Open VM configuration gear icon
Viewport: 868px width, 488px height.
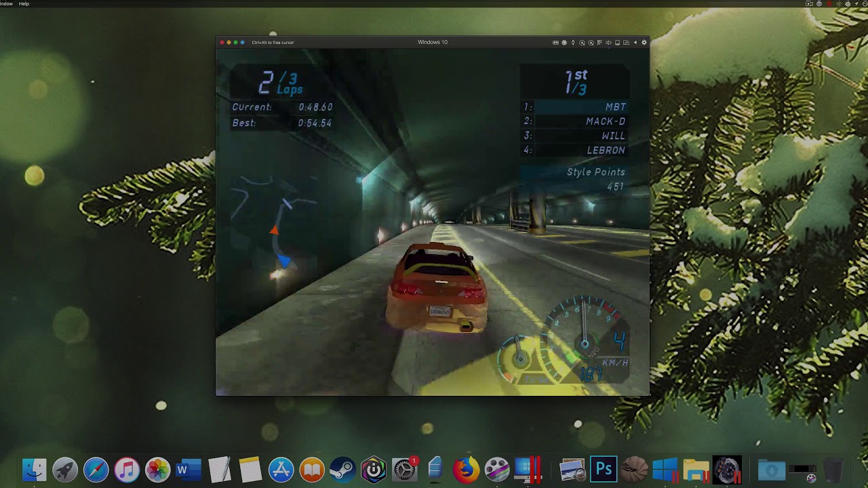(x=644, y=43)
